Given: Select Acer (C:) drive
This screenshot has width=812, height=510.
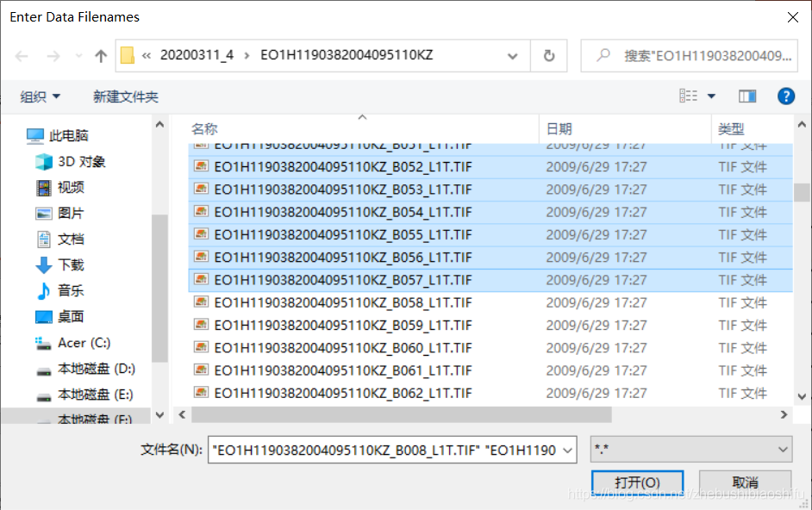Looking at the screenshot, I should pos(72,343).
